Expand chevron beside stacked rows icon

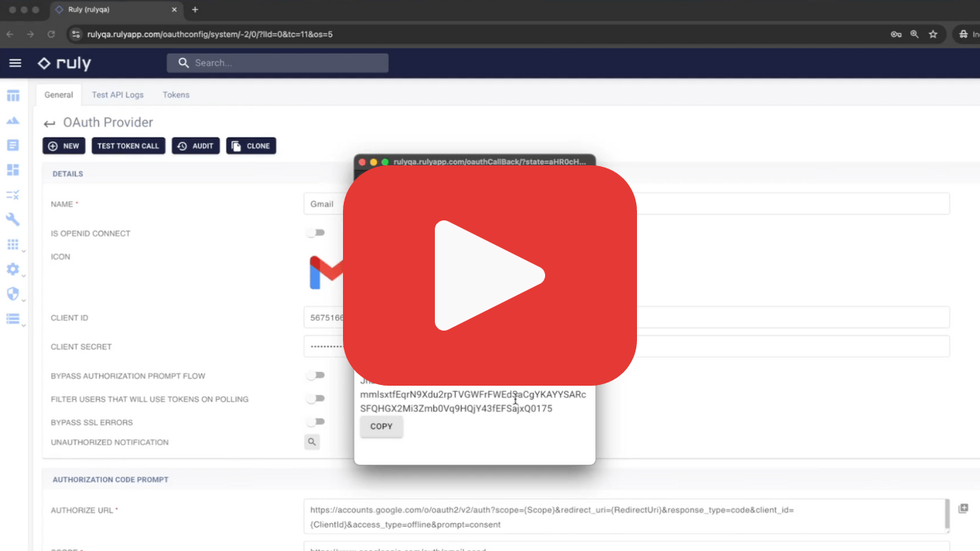pos(24,324)
